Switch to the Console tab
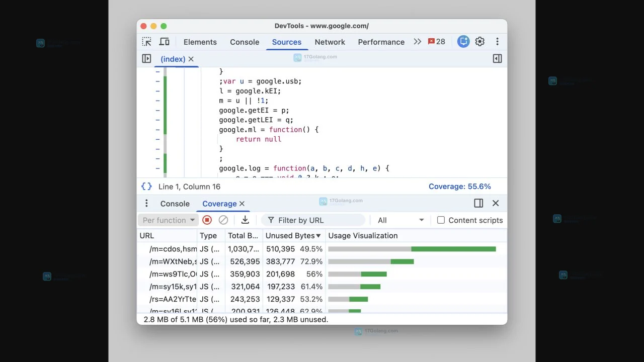 [x=245, y=42]
